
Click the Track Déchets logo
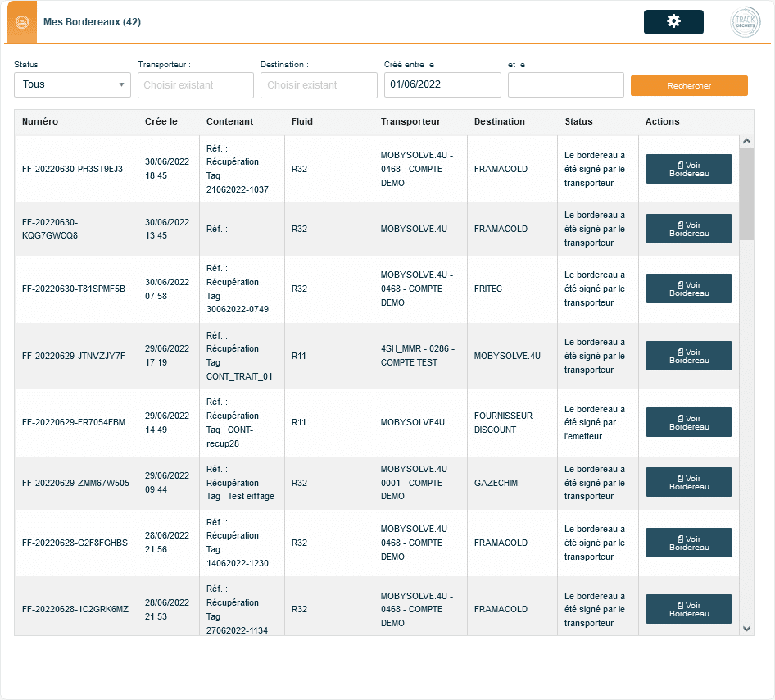746,22
